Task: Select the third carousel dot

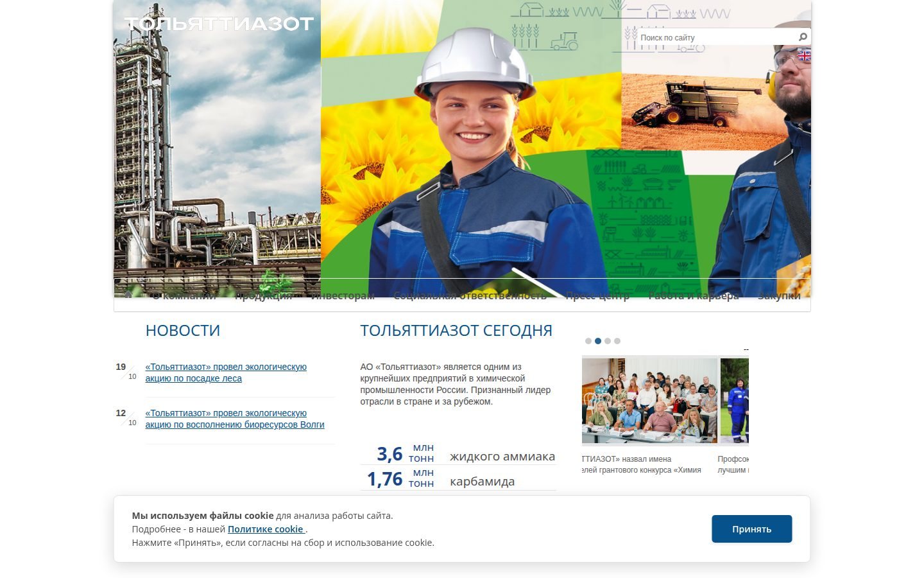Action: (x=608, y=341)
